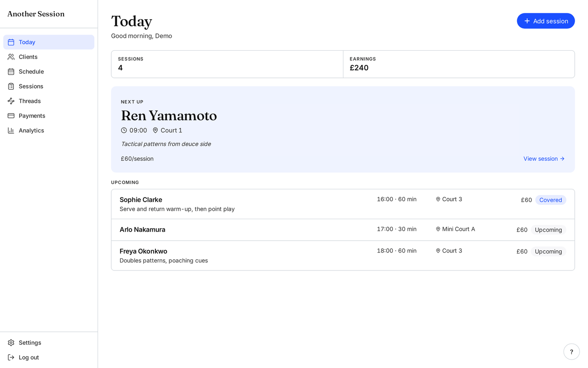
Task: Click the pin icon next to Mini Court A
Action: coord(438,229)
